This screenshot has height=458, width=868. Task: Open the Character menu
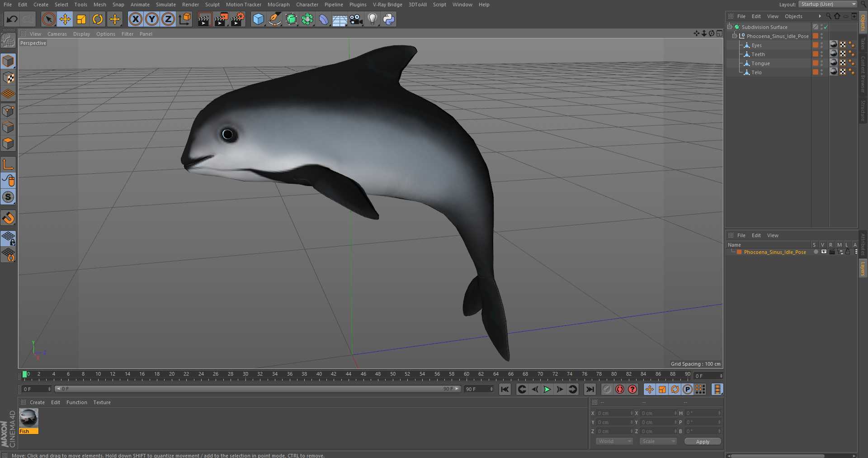pos(307,5)
